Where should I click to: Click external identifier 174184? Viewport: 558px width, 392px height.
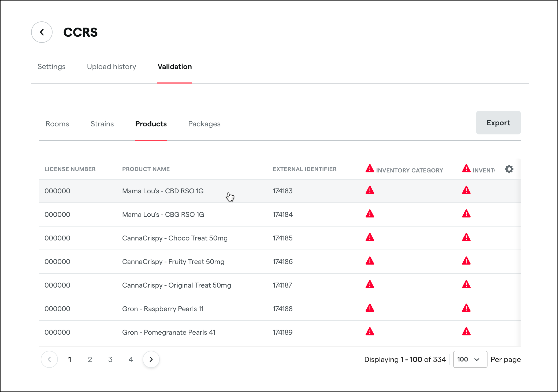(x=282, y=214)
